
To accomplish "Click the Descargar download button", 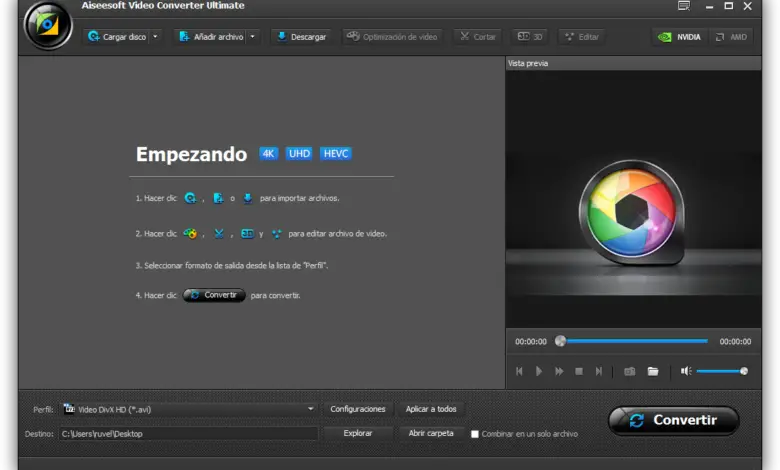I will click(x=301, y=37).
